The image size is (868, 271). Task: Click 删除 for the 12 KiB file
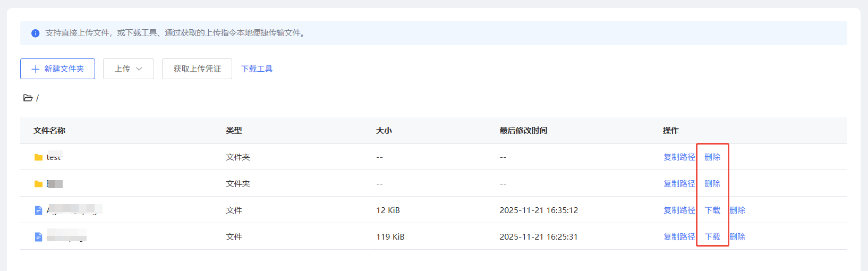click(737, 210)
